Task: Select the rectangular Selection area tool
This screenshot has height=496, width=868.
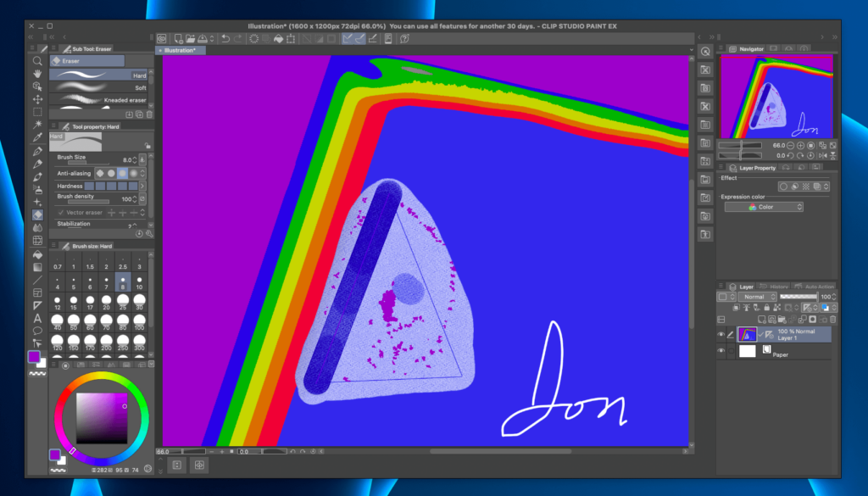Action: (37, 112)
